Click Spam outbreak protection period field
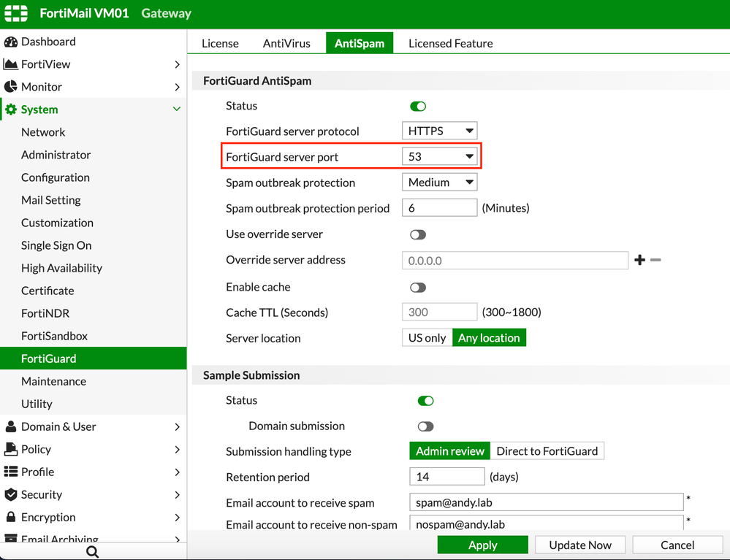Image resolution: width=730 pixels, height=560 pixels. tap(439, 208)
